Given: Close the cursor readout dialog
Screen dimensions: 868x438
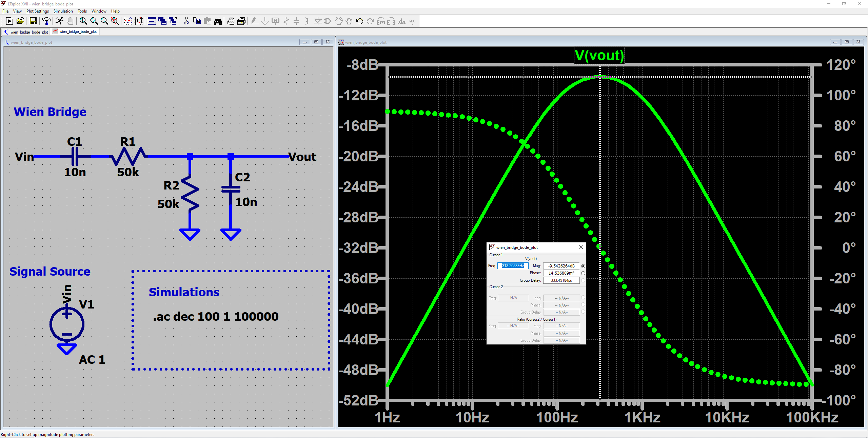Looking at the screenshot, I should [581, 247].
